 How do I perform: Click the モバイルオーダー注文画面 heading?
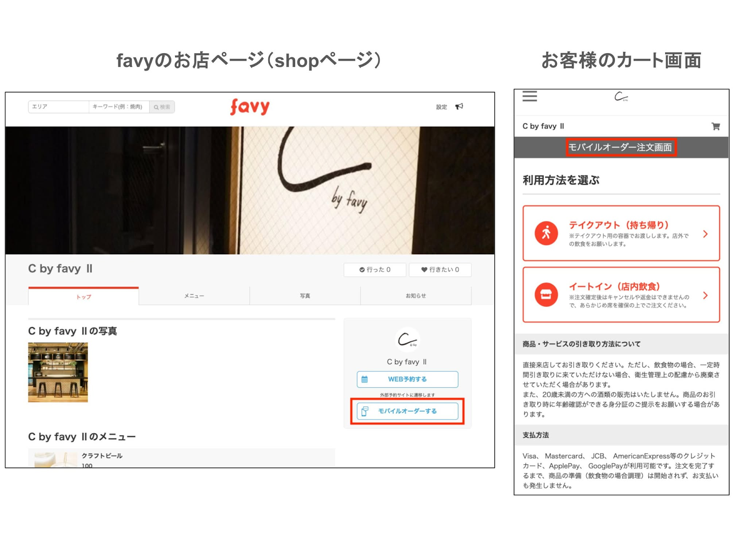(x=620, y=147)
